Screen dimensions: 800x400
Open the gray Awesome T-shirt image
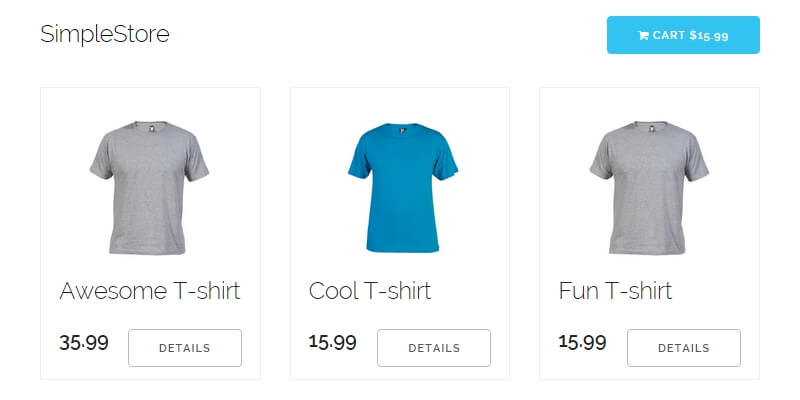(150, 187)
